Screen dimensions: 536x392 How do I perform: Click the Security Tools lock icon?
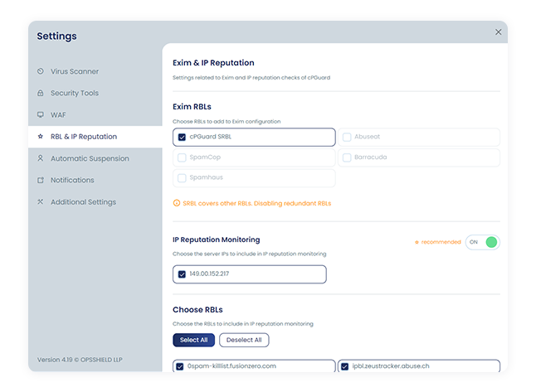(41, 93)
